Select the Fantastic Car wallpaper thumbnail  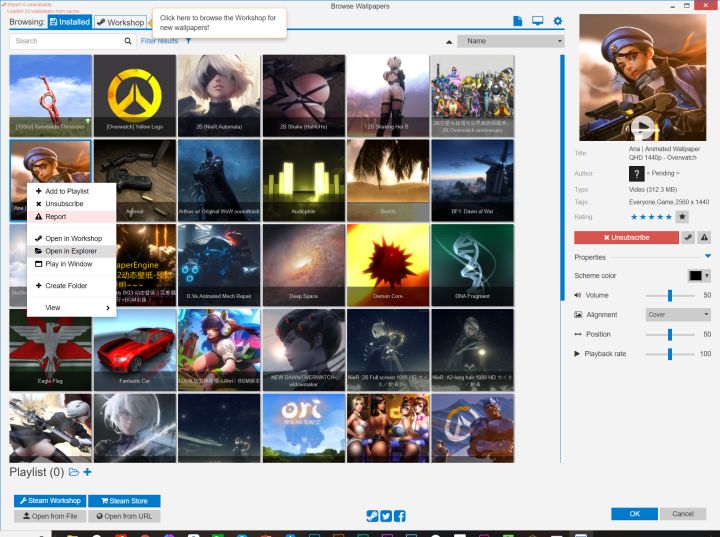tap(135, 347)
